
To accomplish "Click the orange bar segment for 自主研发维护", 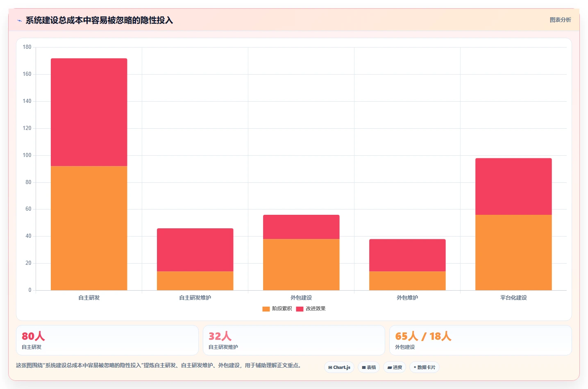I will (x=195, y=281).
